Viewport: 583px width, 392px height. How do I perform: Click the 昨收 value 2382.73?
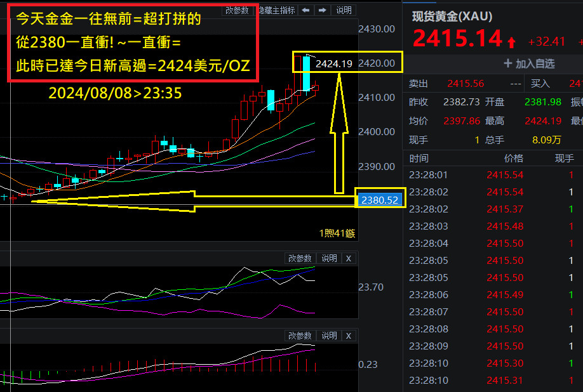(462, 101)
